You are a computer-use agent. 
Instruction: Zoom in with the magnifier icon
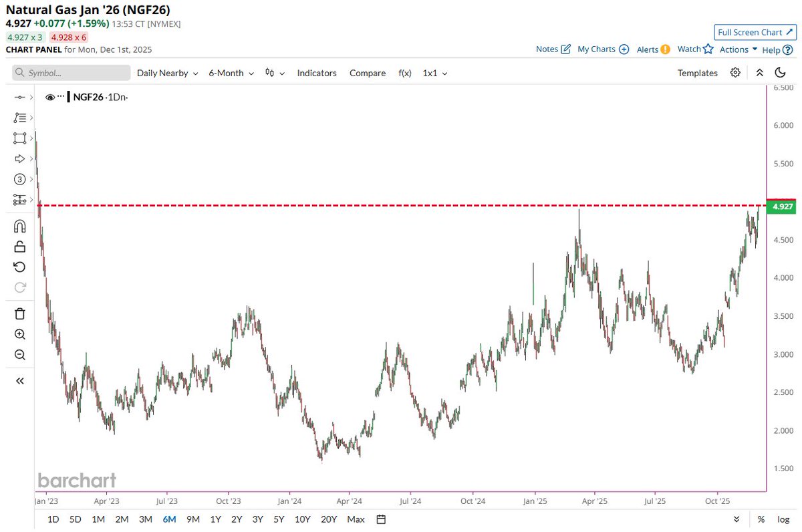click(19, 334)
